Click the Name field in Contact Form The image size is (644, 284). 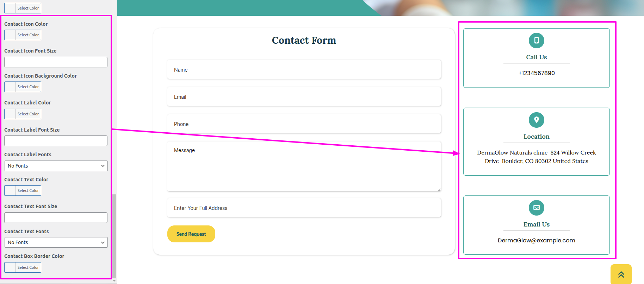point(304,70)
